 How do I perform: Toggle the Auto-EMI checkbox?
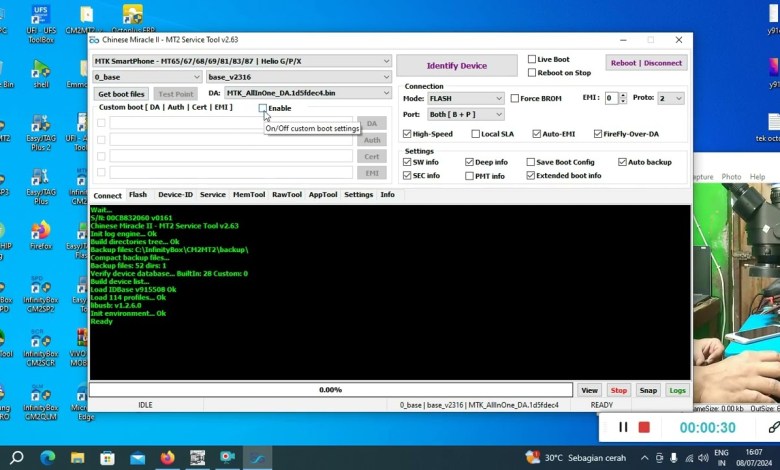(537, 134)
